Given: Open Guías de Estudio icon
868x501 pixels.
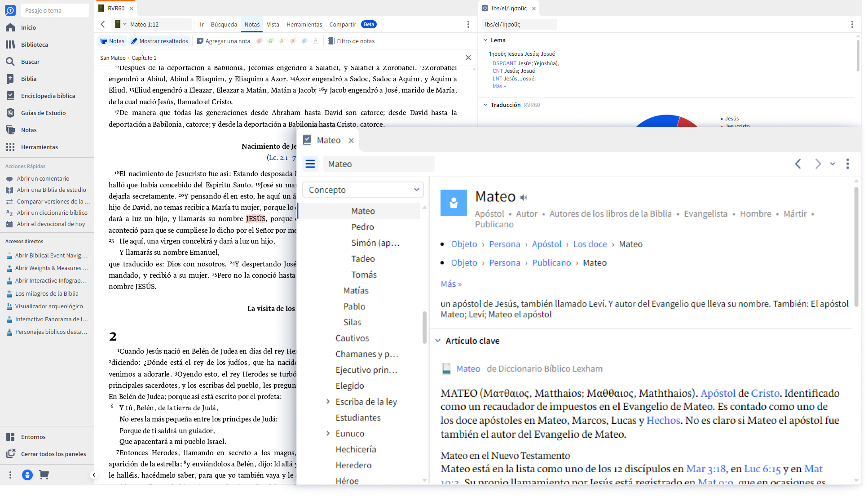Looking at the screenshot, I should [x=10, y=113].
